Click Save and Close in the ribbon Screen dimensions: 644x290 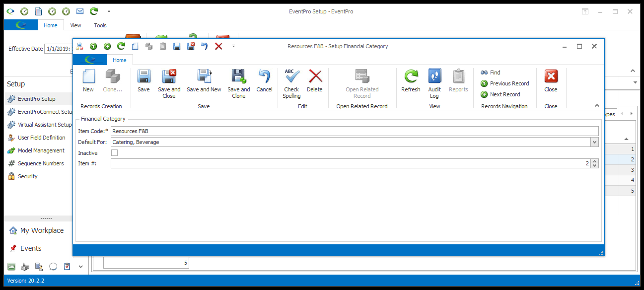click(169, 84)
